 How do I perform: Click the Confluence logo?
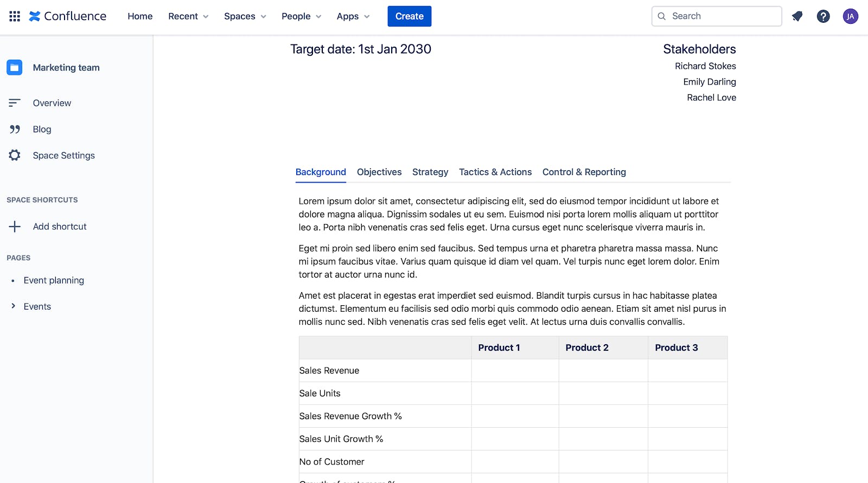[68, 16]
